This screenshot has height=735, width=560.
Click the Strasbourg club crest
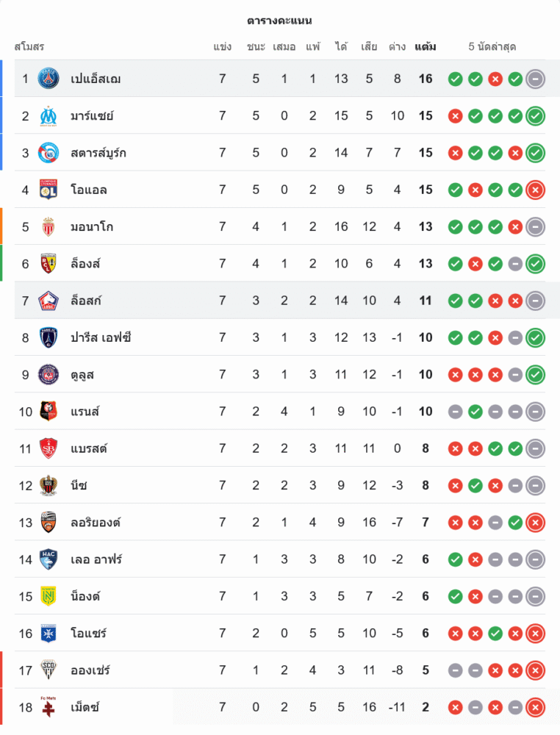[49, 153]
